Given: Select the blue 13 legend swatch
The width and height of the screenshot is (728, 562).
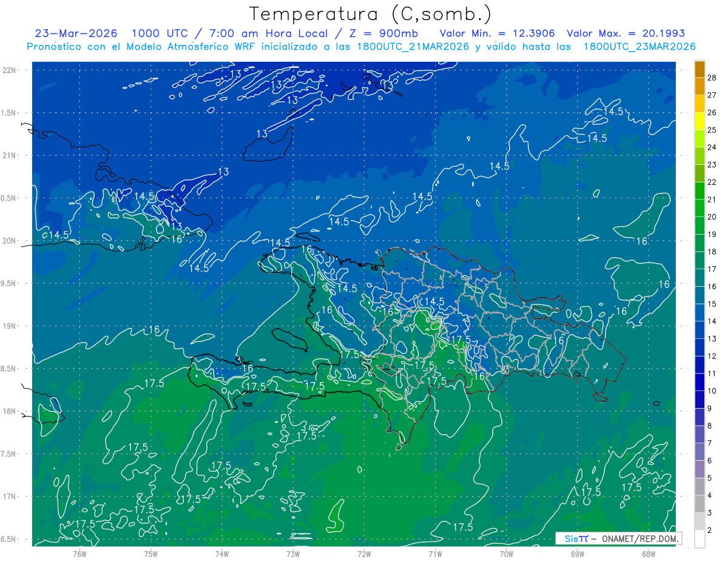Looking at the screenshot, I should pyautogui.click(x=699, y=331).
